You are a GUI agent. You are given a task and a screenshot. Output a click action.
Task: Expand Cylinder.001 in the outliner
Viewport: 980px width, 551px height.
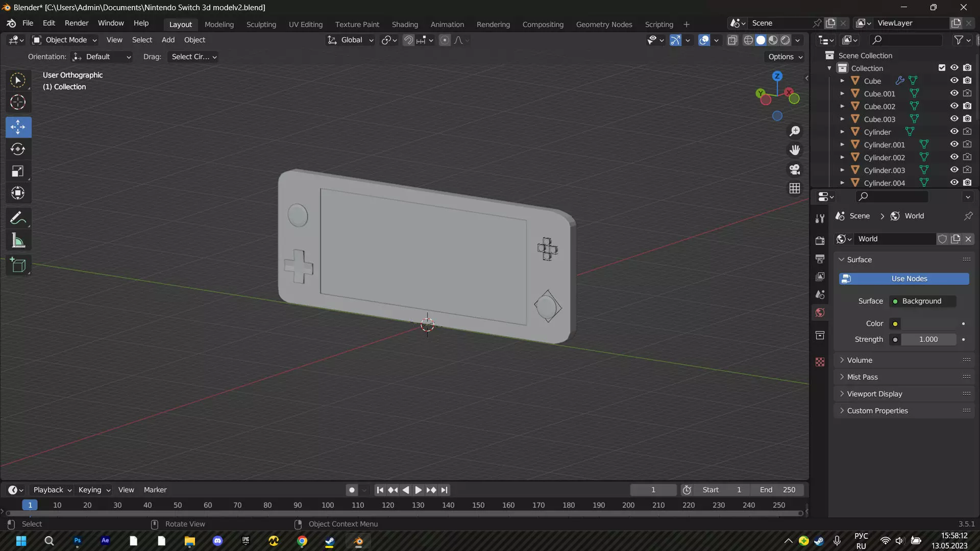(842, 145)
